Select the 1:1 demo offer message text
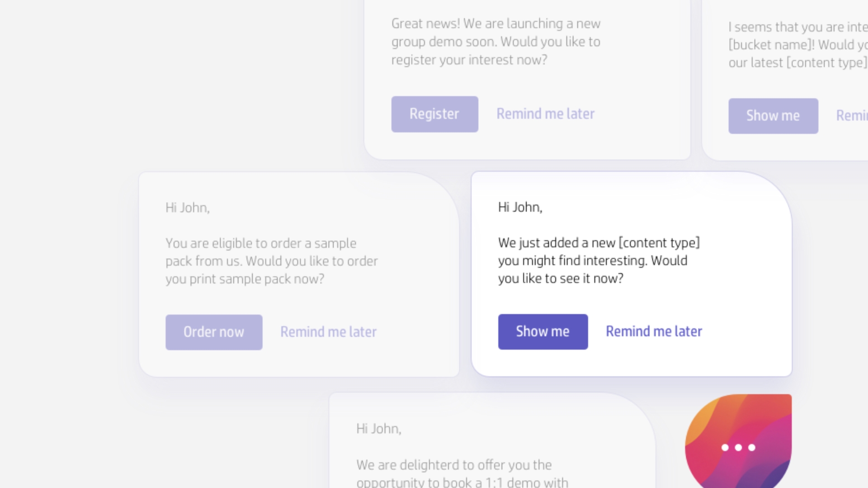 [462, 473]
